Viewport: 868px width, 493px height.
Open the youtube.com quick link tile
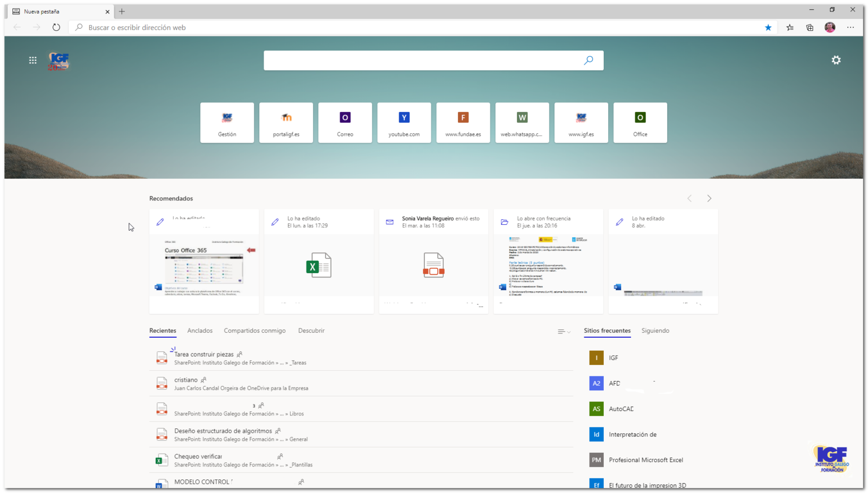pos(404,123)
